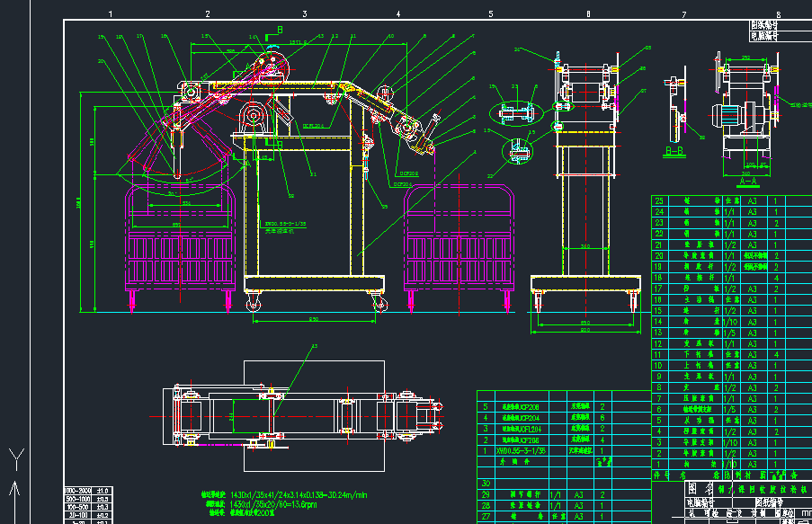Viewport: 812px width, 524px height.
Task: Select the ±1.0 tolerance table cell
Action: (102, 491)
